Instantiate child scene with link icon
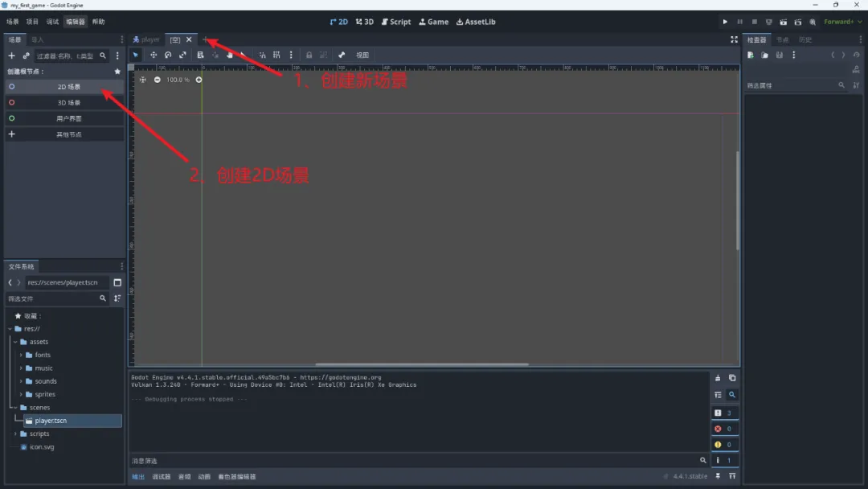This screenshot has width=868, height=489. (26, 55)
